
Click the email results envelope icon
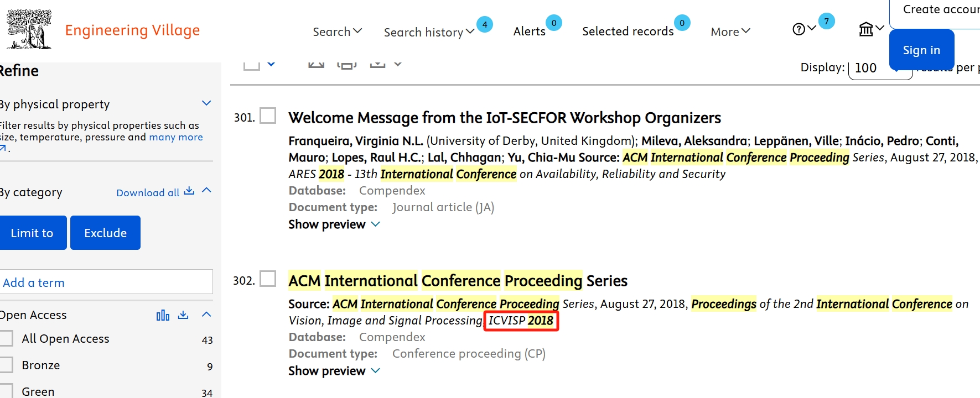click(x=316, y=64)
